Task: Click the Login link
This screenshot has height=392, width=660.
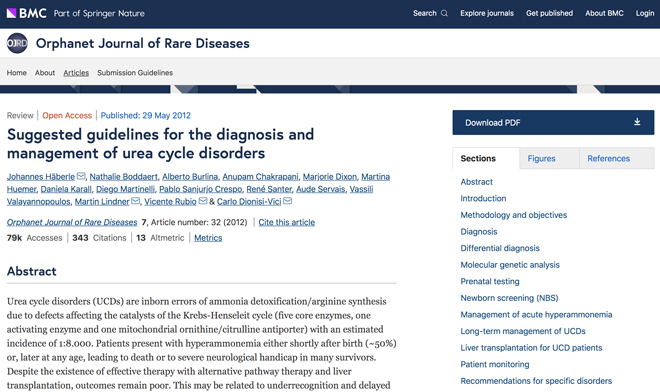Action: click(645, 13)
